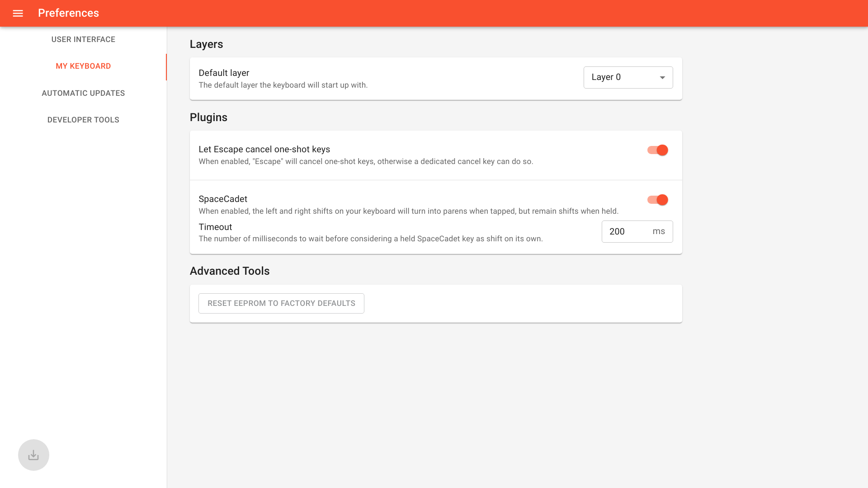Click the dropdown caret on the layer selector

(x=662, y=77)
